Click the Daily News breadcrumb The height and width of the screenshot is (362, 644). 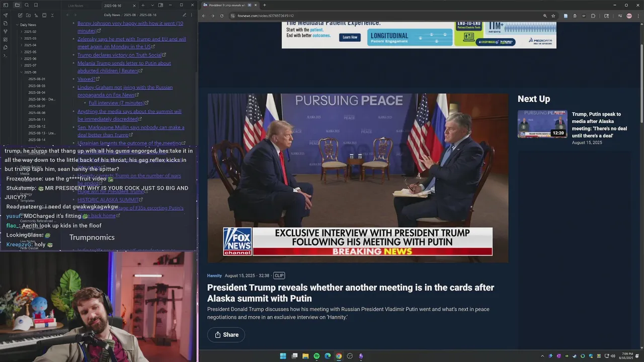coord(112,15)
